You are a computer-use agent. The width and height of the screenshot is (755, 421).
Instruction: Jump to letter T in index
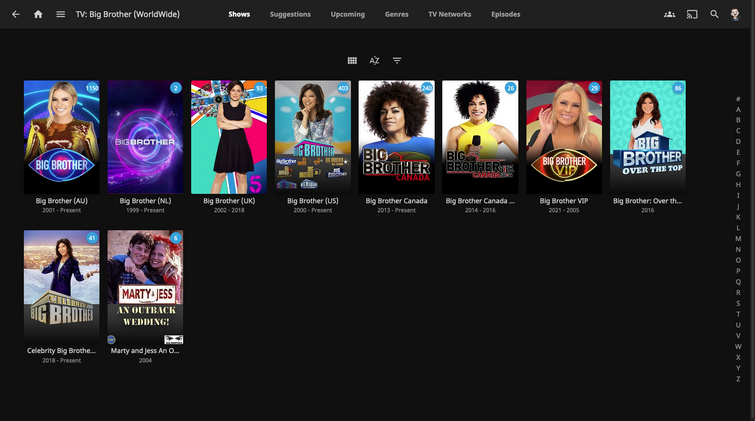tap(738, 314)
